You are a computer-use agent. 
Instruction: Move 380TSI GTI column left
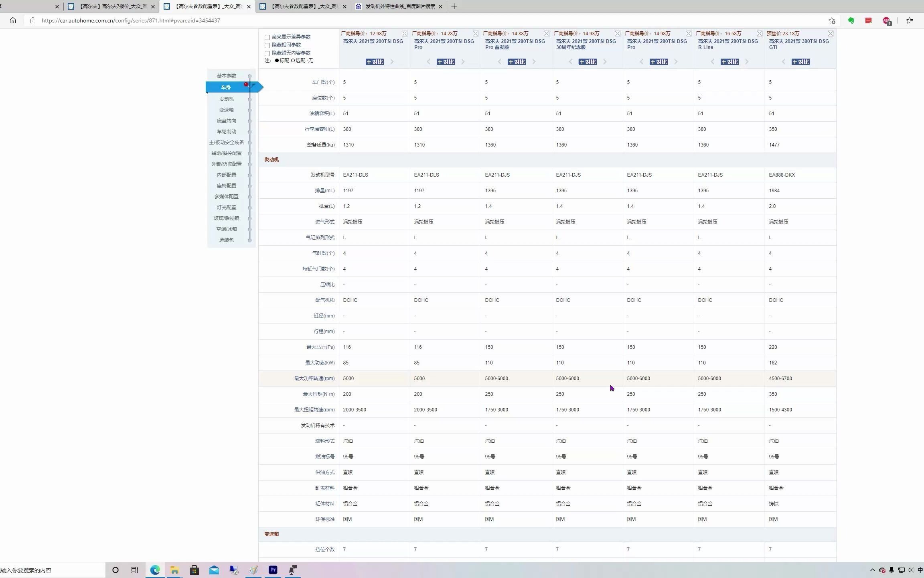click(x=783, y=62)
